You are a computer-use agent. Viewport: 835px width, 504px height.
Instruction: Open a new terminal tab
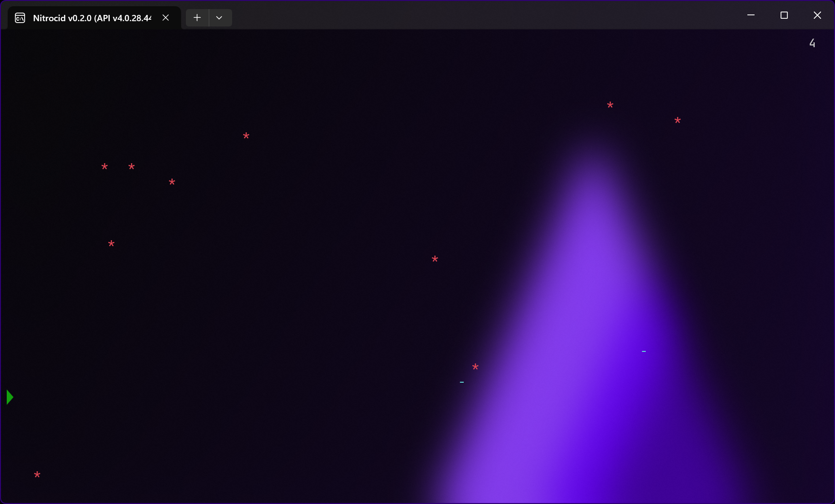click(197, 18)
